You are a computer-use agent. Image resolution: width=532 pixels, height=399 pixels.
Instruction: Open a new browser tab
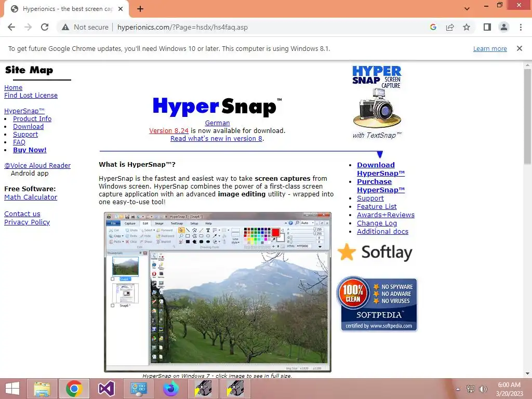click(x=140, y=9)
